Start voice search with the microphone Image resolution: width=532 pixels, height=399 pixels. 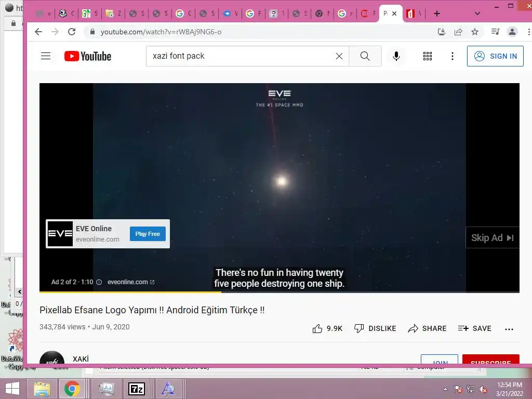click(x=396, y=56)
